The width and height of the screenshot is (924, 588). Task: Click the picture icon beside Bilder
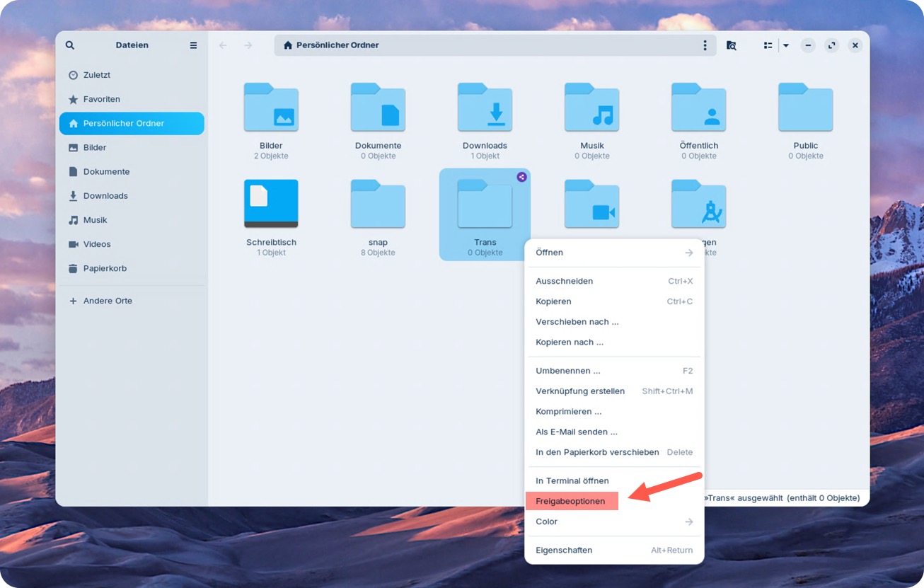[72, 147]
